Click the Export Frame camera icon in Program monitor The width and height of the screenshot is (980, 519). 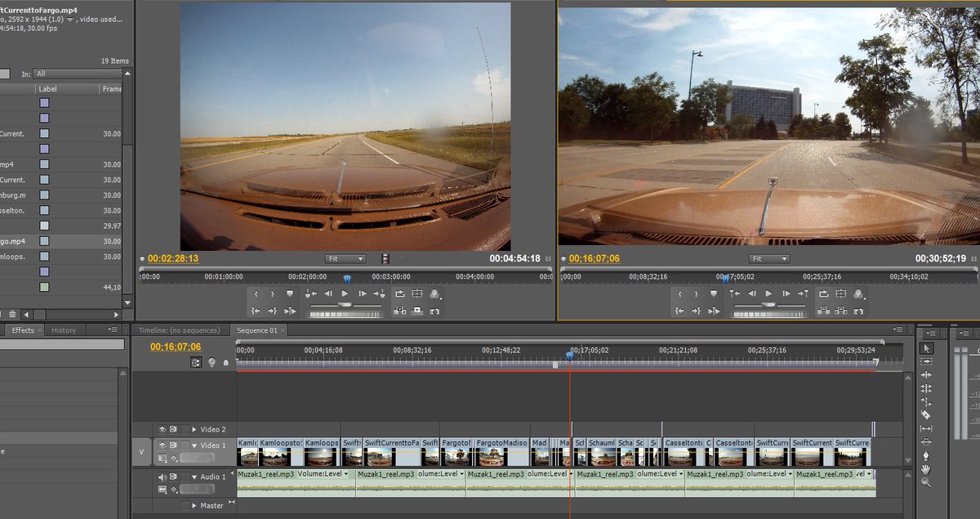[x=859, y=311]
